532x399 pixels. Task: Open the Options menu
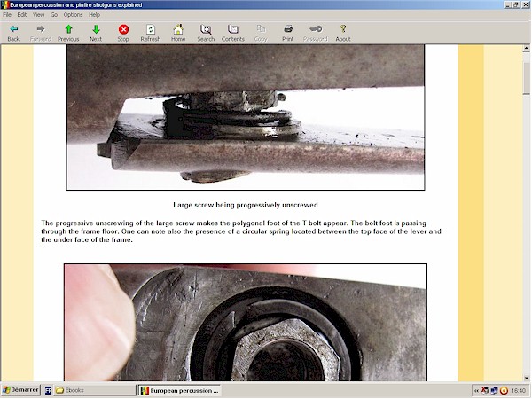coord(73,14)
